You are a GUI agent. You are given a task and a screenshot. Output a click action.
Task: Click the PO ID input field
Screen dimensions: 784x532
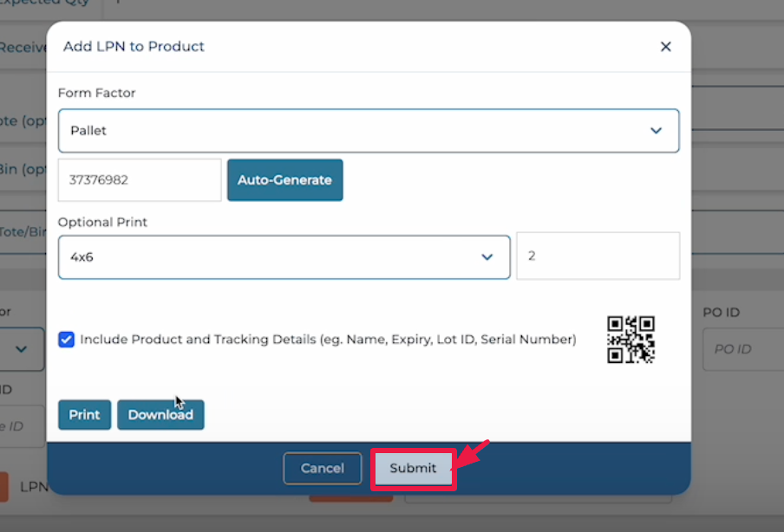pyautogui.click(x=742, y=349)
